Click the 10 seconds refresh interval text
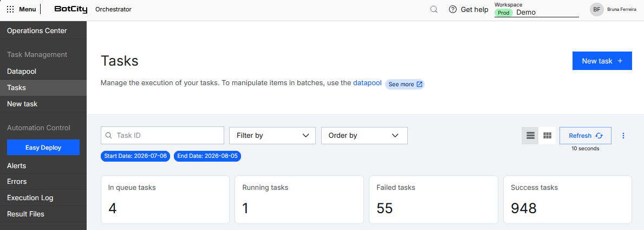This screenshot has height=230, width=644. point(586,149)
